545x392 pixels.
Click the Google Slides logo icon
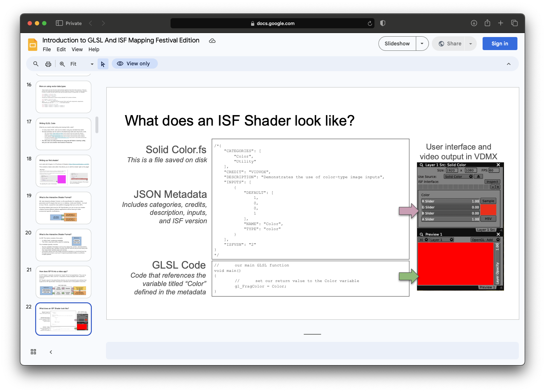point(33,45)
